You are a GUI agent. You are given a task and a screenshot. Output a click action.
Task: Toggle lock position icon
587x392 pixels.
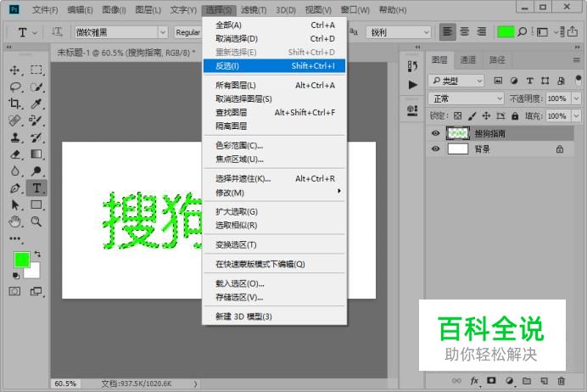coord(486,115)
